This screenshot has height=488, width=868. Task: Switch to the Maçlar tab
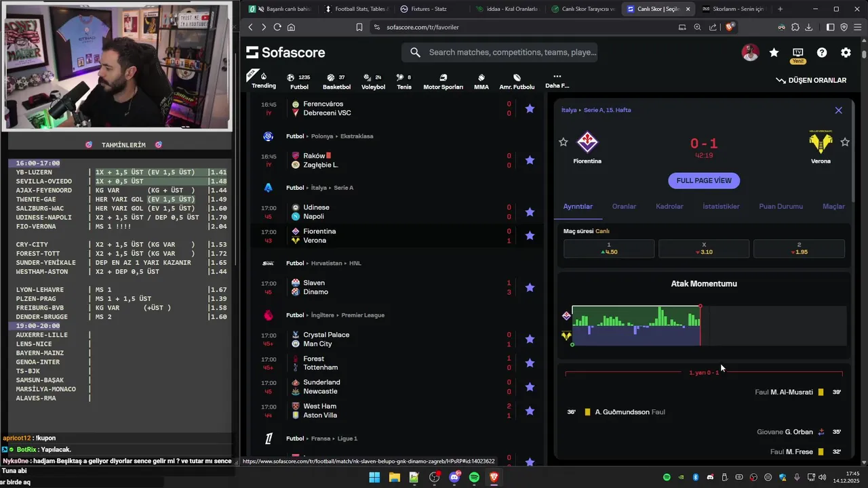pyautogui.click(x=833, y=206)
